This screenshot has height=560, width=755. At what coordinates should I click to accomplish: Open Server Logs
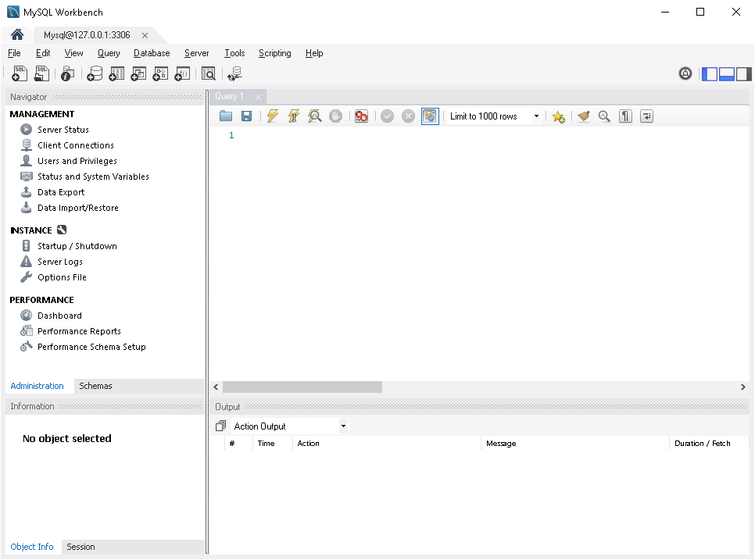[x=59, y=262]
